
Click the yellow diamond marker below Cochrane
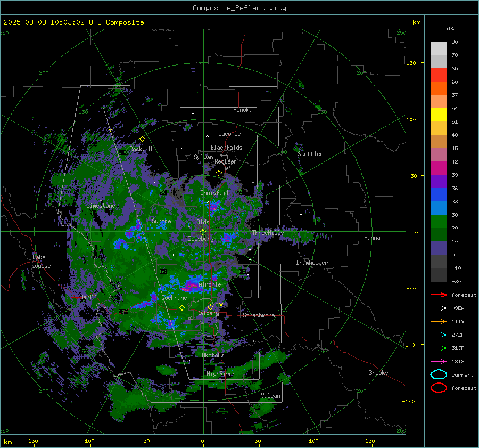pos(182,308)
